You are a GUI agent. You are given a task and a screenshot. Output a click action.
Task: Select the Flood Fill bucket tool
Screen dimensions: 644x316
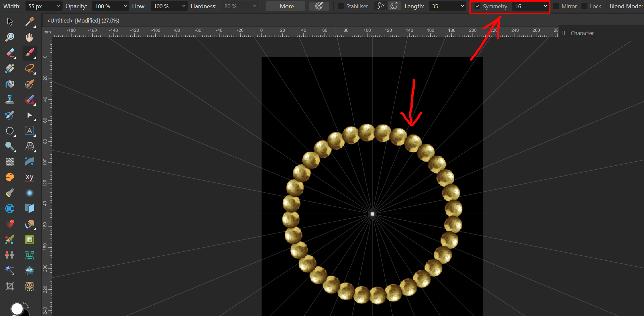pos(10,84)
